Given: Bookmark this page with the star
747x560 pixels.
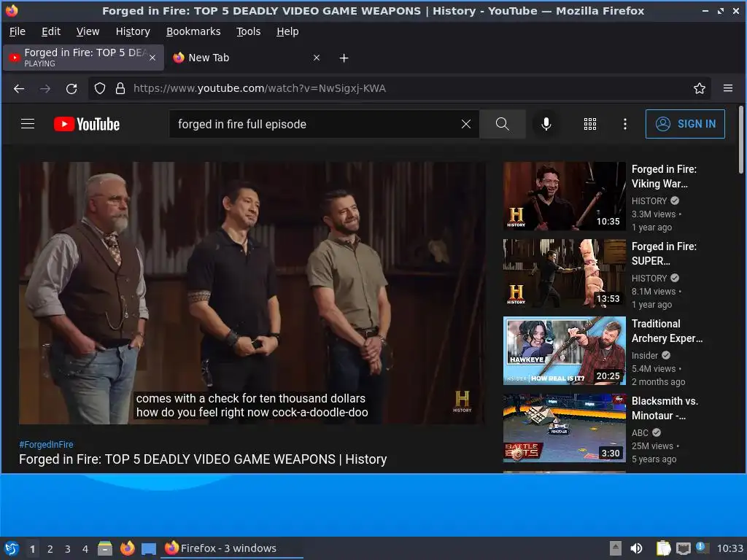Looking at the screenshot, I should pos(699,88).
